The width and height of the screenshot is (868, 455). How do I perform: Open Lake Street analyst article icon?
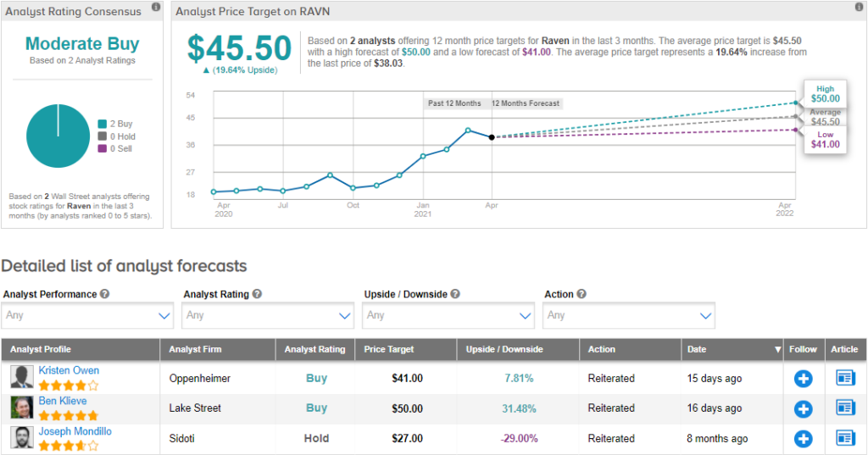(845, 408)
